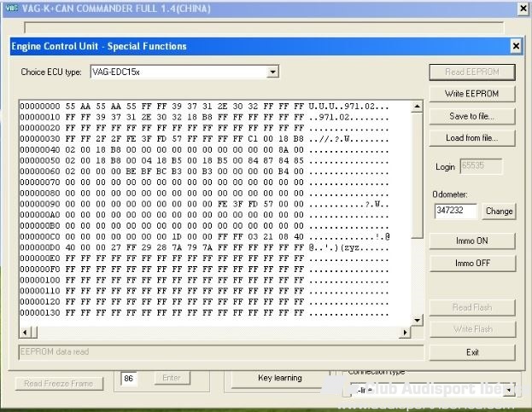This screenshot has width=532, height=412.
Task: Click hex view scroll down arrow
Action: click(x=417, y=320)
